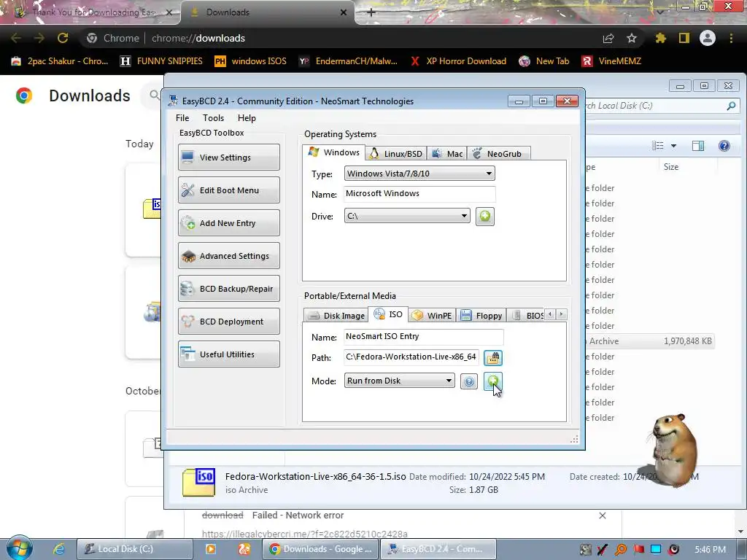Toggle Chrome side panel icon
Viewport: 747px width, 560px height.
click(x=684, y=38)
